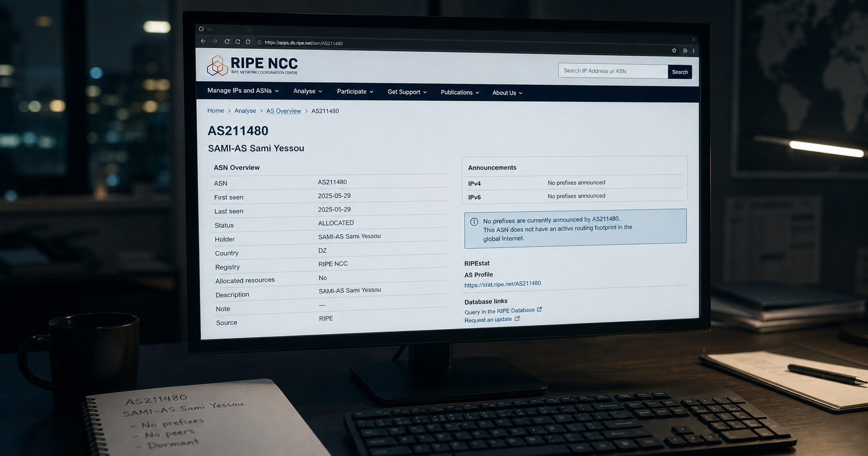Click the RIPE NCC hexagon logo
The width and height of the screenshot is (868, 456).
217,66
